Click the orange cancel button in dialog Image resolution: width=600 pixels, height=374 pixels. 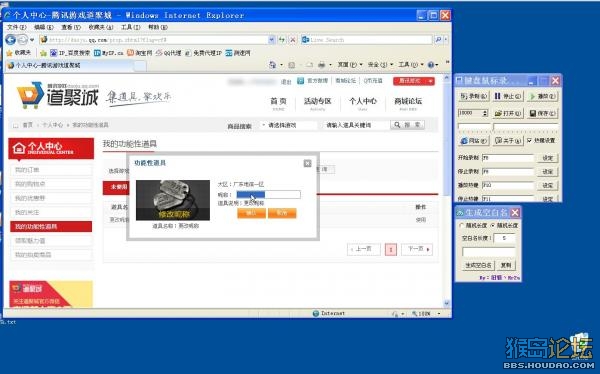point(282,213)
